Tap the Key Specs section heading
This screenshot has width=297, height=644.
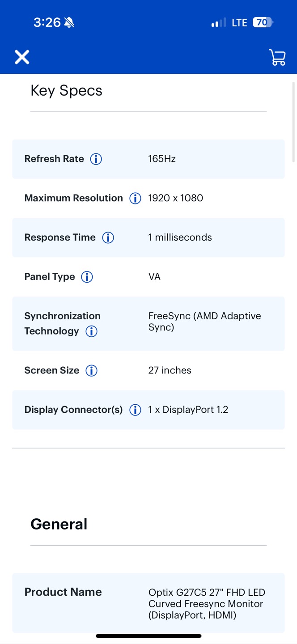coord(66,91)
